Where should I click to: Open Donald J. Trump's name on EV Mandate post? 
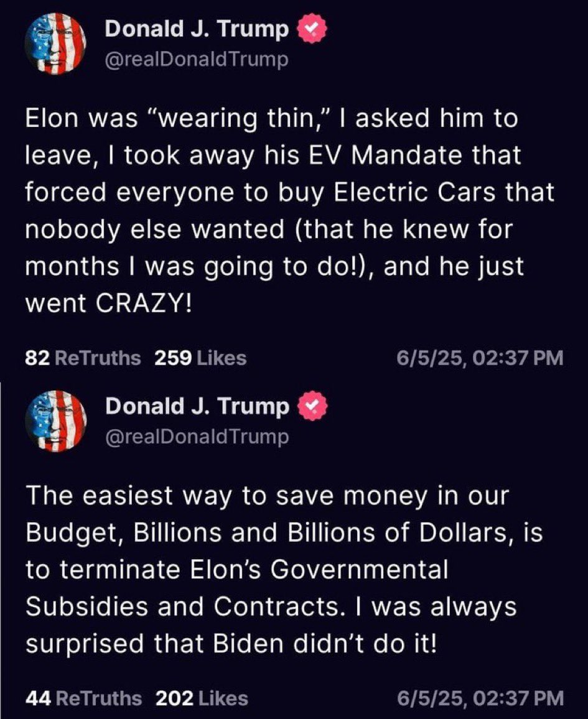[197, 29]
